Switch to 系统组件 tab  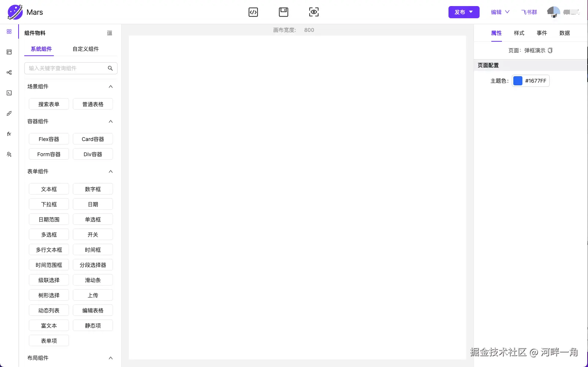point(41,49)
